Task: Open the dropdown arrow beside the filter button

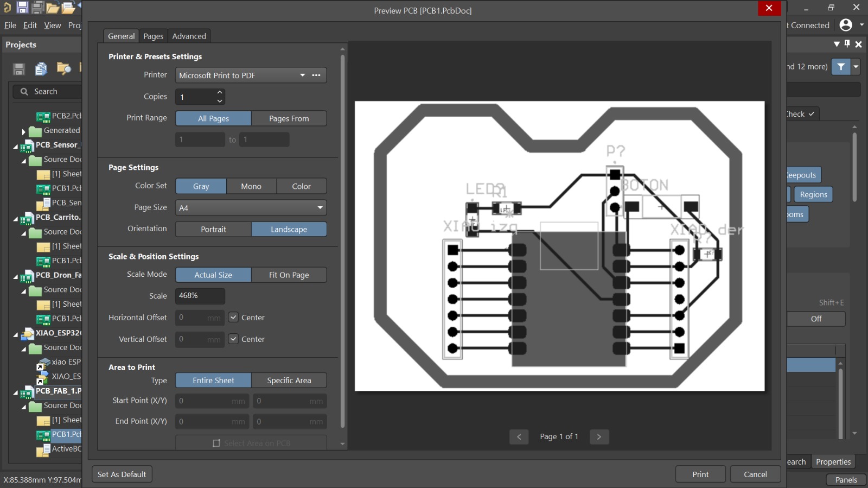Action: point(856,67)
